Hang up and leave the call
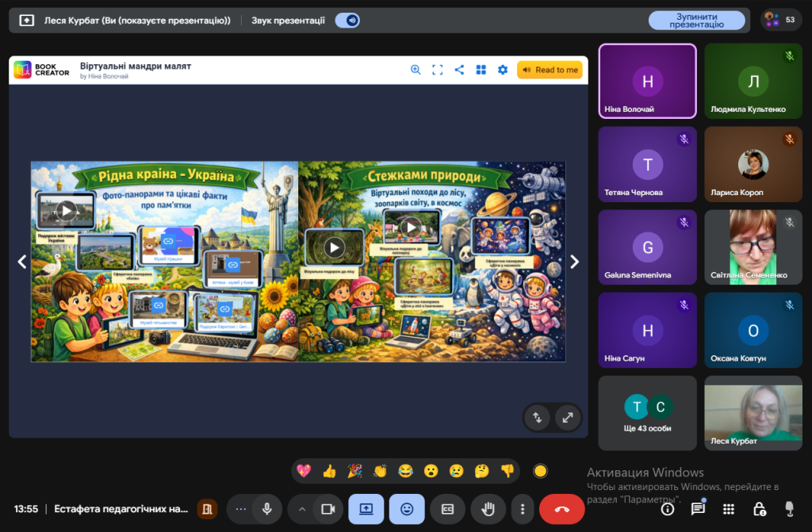This screenshot has width=812, height=532. pos(561,509)
